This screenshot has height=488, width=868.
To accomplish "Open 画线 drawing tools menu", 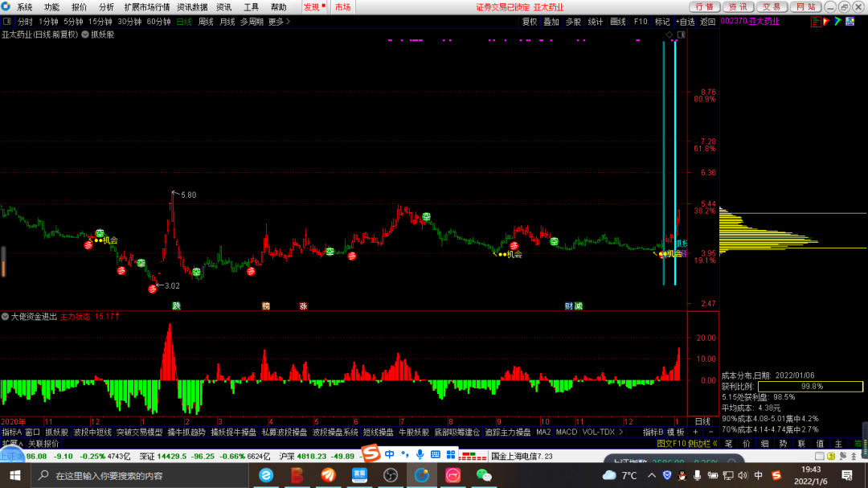I will click(618, 22).
